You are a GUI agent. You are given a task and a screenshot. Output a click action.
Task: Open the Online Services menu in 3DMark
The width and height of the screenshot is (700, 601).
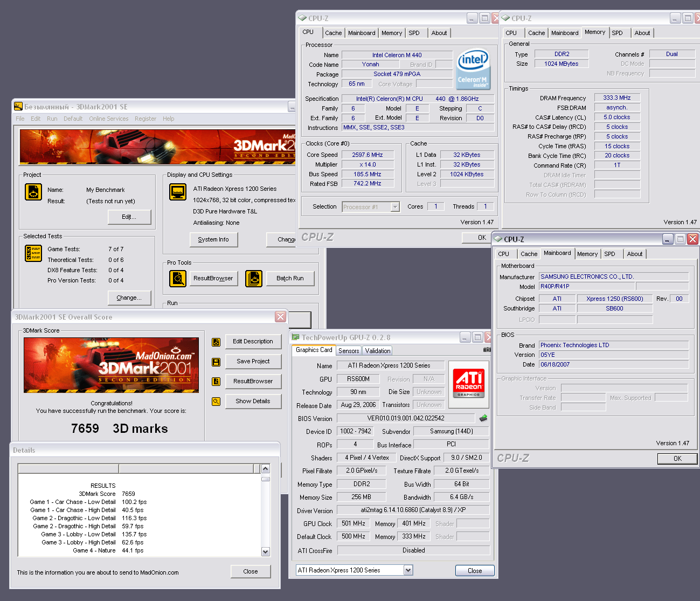click(x=109, y=119)
